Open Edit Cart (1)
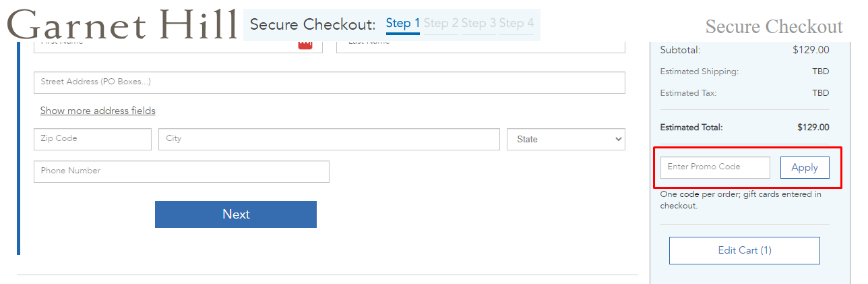This screenshot has width=868, height=284. click(x=745, y=250)
